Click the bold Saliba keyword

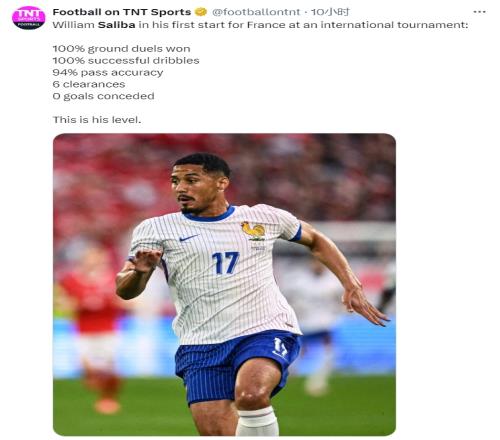click(x=117, y=25)
